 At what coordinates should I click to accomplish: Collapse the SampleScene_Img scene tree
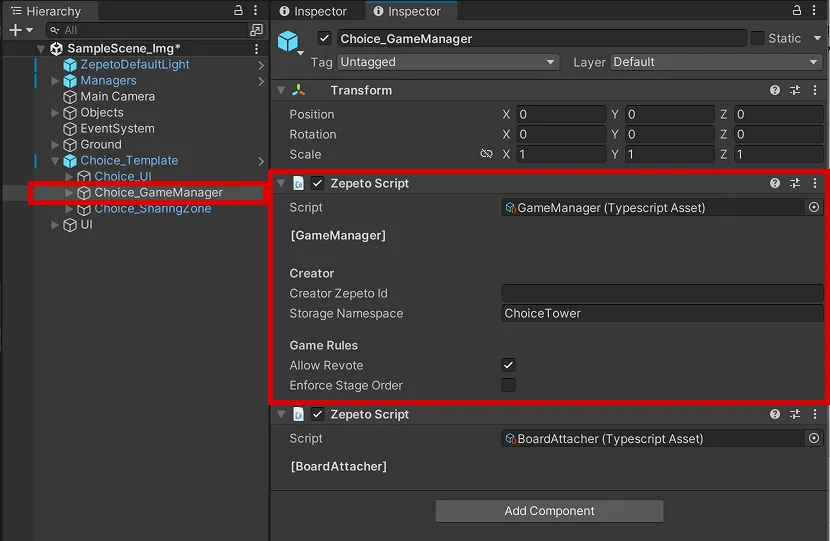(41, 49)
